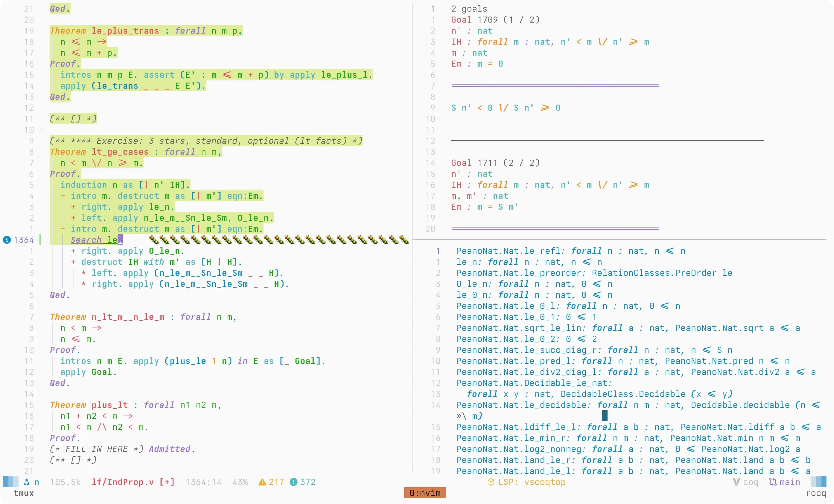Click the hint circle icon showing 372
The image size is (834, 504).
(x=293, y=482)
